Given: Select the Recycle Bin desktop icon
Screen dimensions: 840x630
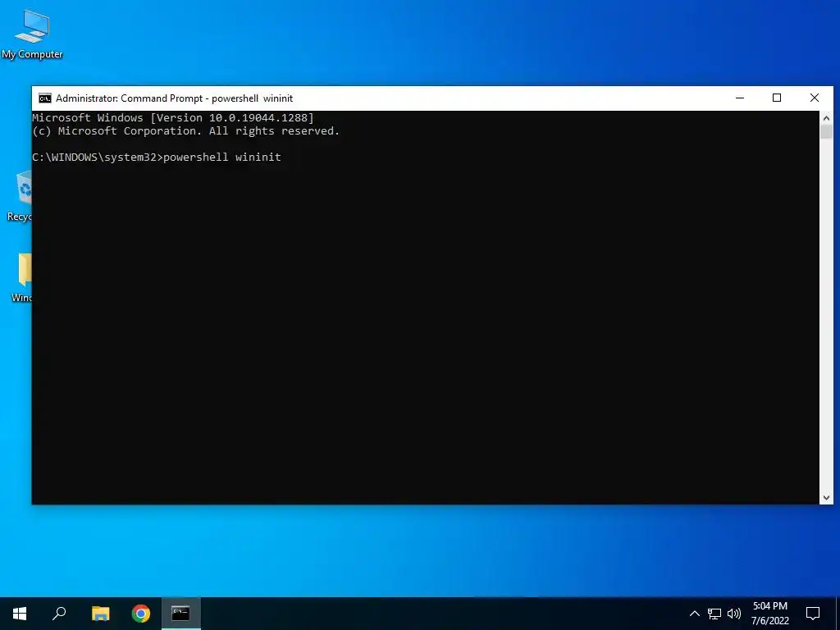Looking at the screenshot, I should [x=20, y=195].
